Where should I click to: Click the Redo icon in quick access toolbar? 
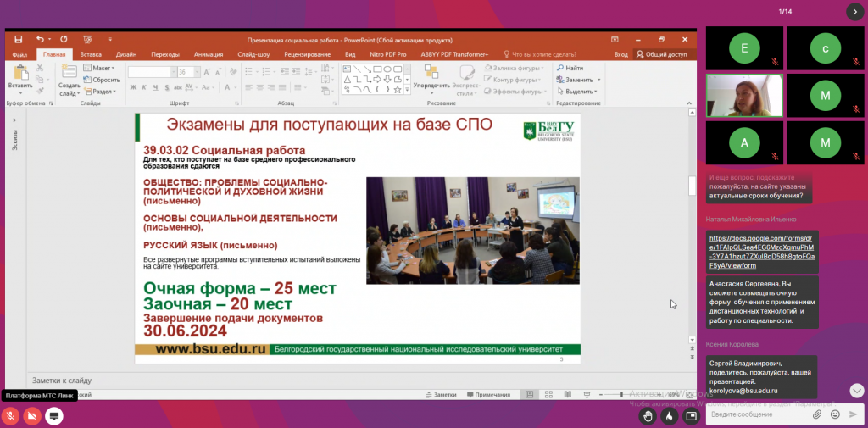[x=64, y=39]
